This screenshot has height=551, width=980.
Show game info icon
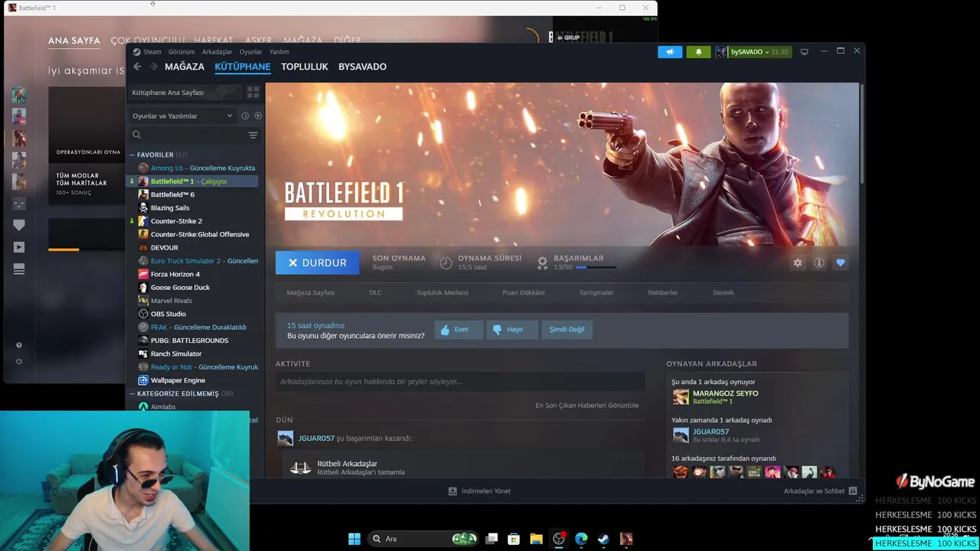(x=819, y=262)
